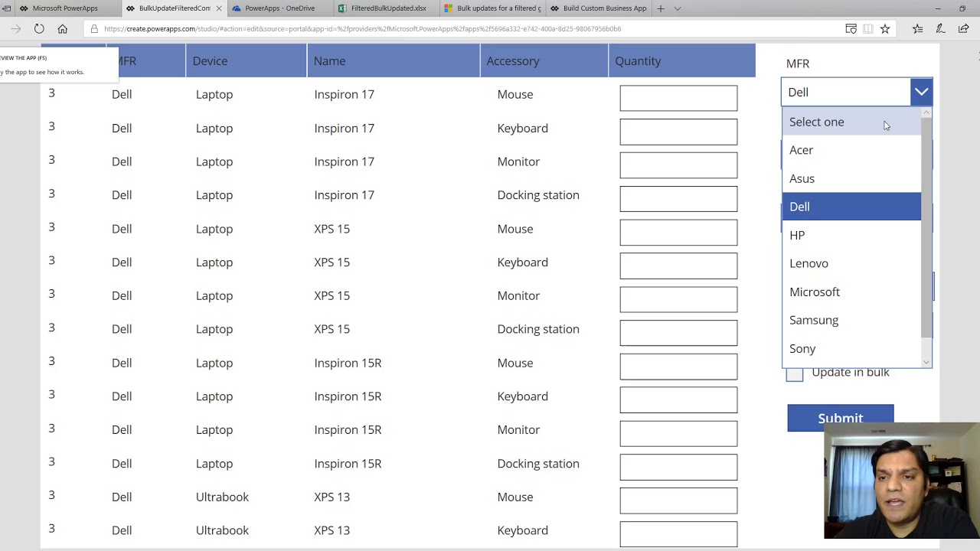
Task: Click the Submit button
Action: [x=841, y=418]
